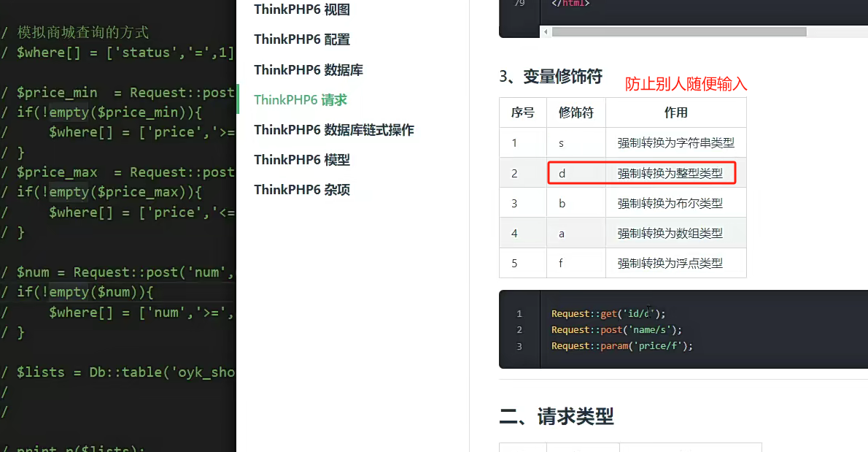The width and height of the screenshot is (868, 452).
Task: Click the horizontal scrollbar of the top code block
Action: click(x=678, y=32)
